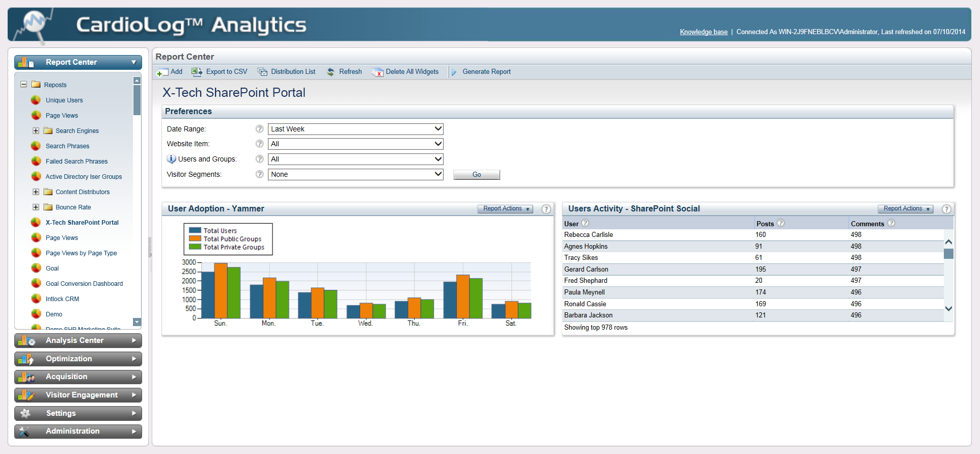Screen dimensions: 980x454
Task: Open Report Actions menu for Yammer widget
Action: (505, 209)
